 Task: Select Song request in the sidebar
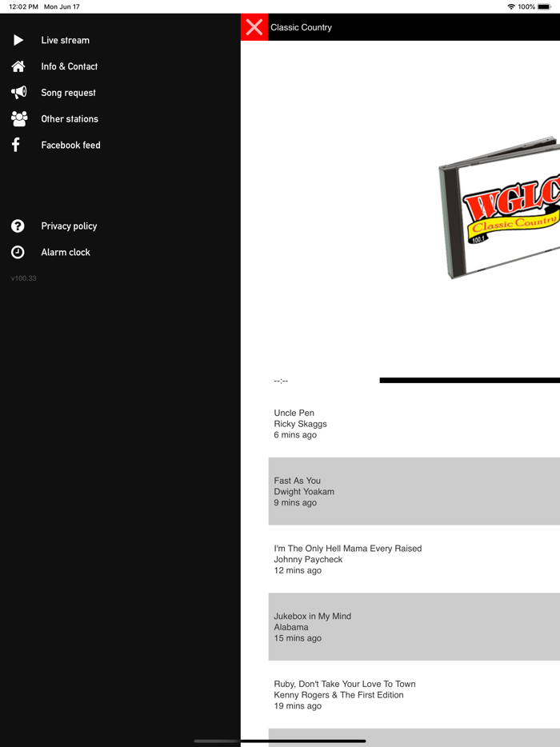click(x=68, y=93)
